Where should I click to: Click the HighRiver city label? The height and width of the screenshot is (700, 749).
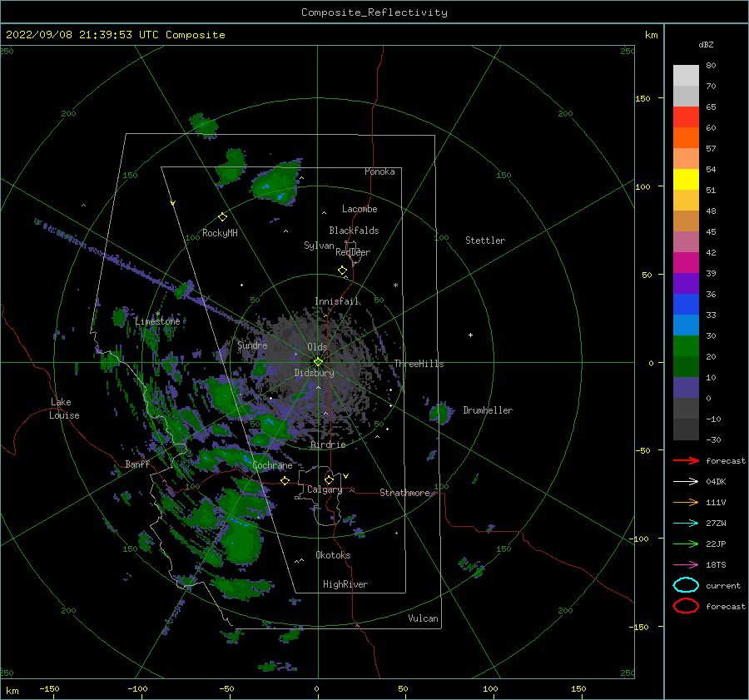pos(345,584)
